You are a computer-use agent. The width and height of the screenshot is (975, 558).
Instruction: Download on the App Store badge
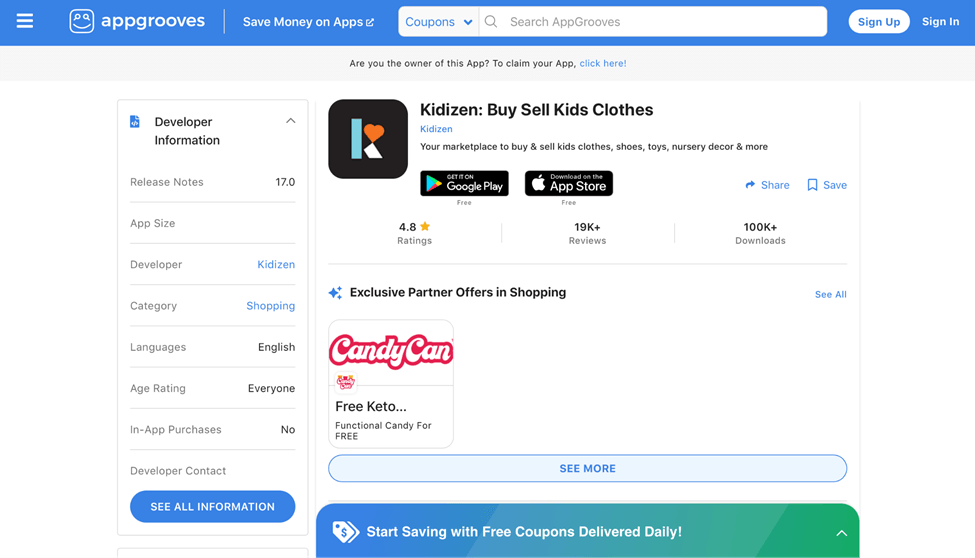pyautogui.click(x=568, y=184)
